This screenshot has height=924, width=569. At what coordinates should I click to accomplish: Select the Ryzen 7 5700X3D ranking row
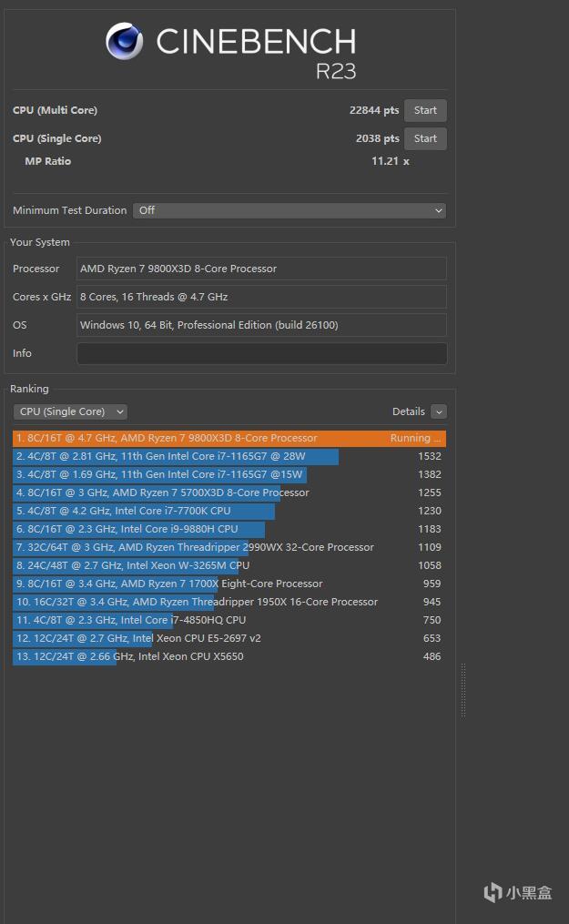click(x=229, y=492)
